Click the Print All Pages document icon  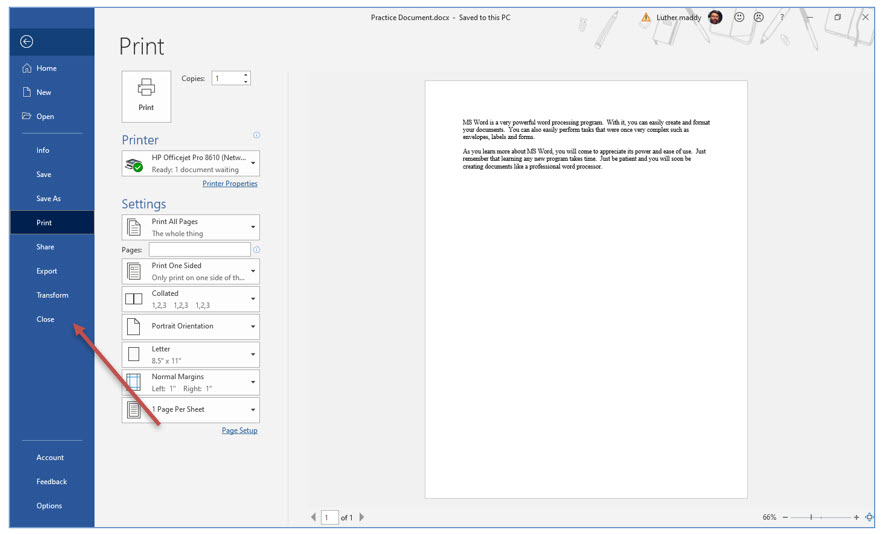click(x=134, y=227)
